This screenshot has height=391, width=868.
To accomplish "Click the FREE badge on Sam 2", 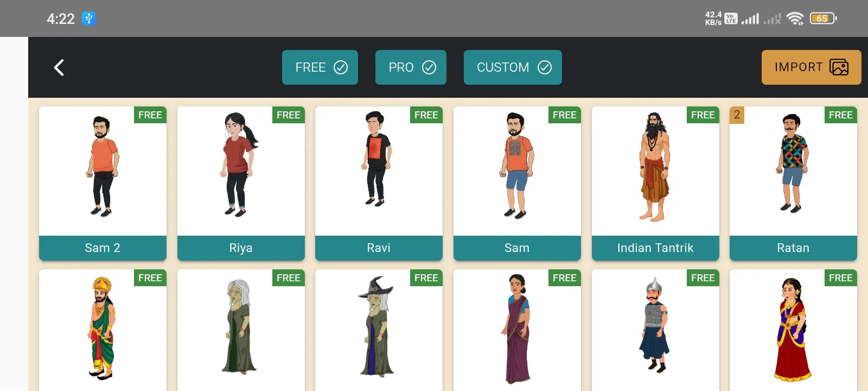I will [150, 115].
